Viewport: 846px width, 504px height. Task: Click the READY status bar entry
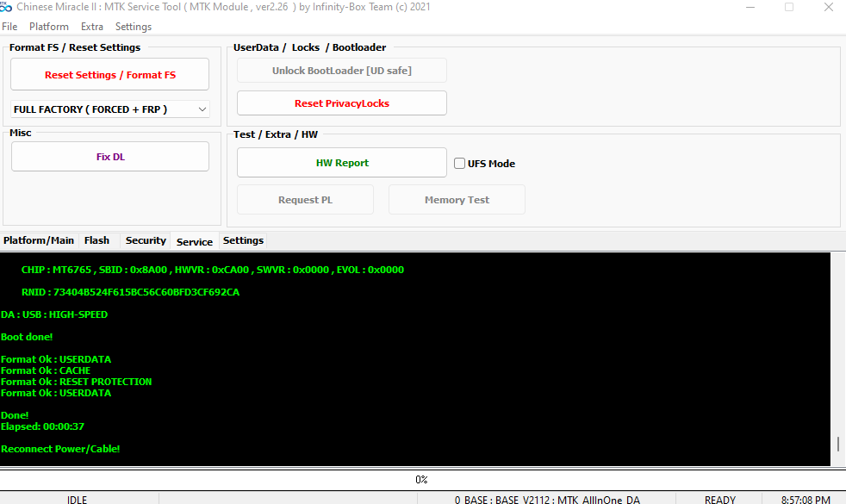719,499
